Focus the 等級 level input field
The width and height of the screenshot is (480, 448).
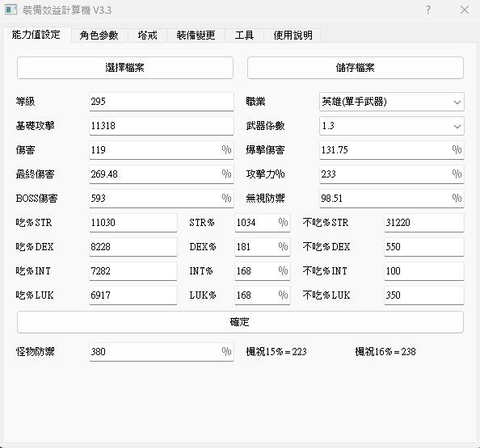tap(162, 102)
